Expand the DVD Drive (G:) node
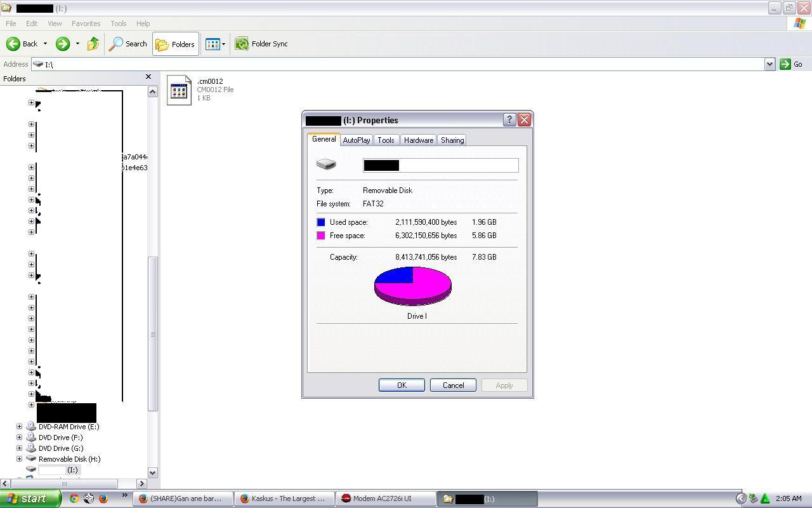812x508 pixels. (x=19, y=448)
